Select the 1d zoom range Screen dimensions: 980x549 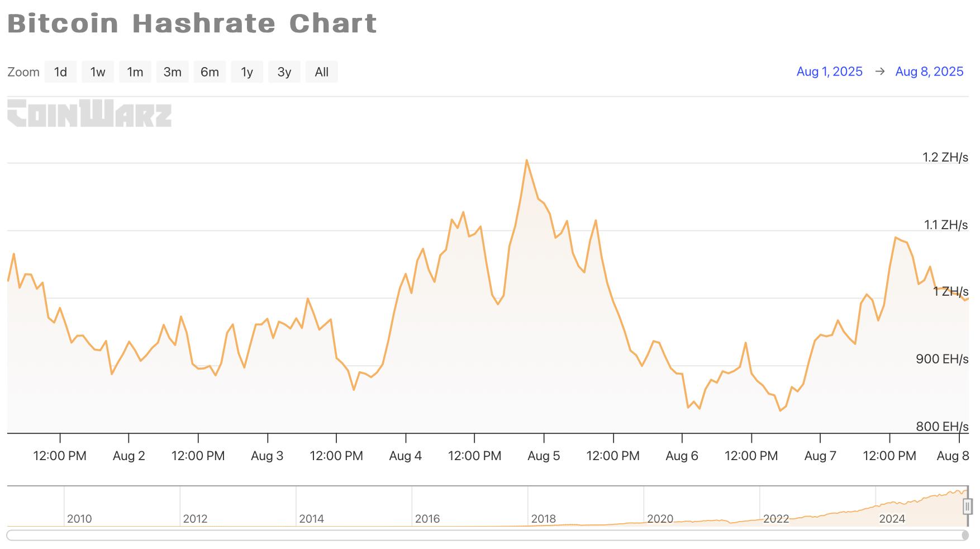60,72
